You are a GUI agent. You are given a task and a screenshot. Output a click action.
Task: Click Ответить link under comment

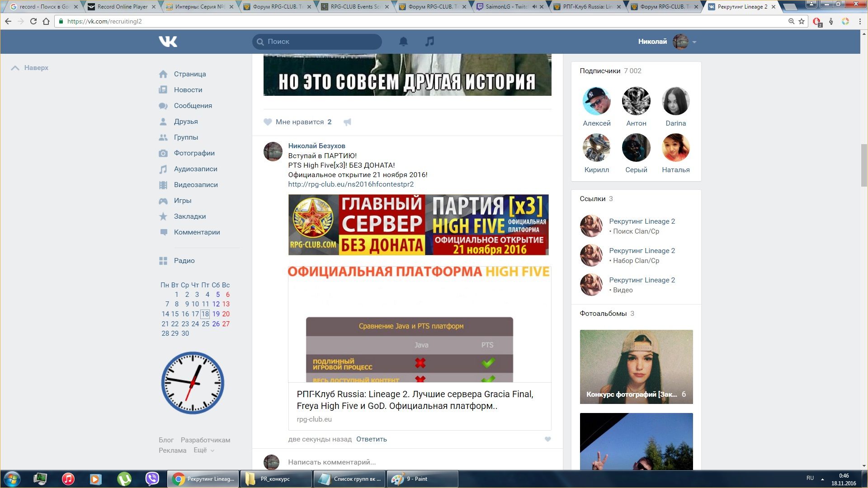pyautogui.click(x=371, y=439)
